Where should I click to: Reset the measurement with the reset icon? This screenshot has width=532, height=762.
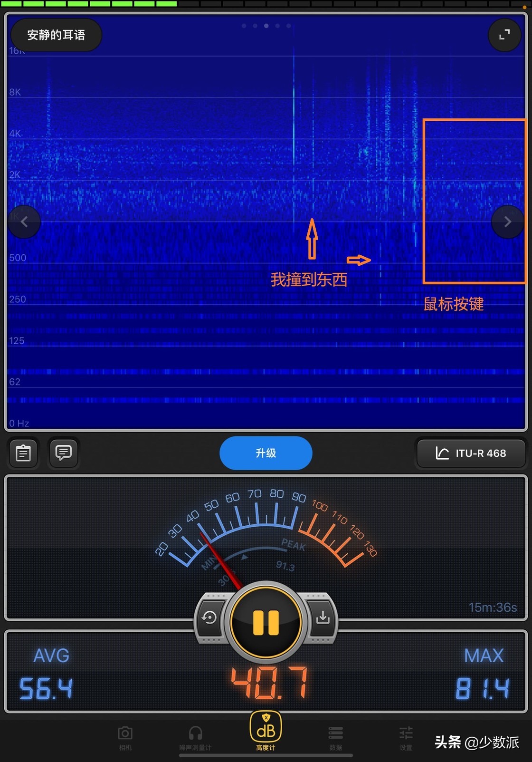click(209, 617)
